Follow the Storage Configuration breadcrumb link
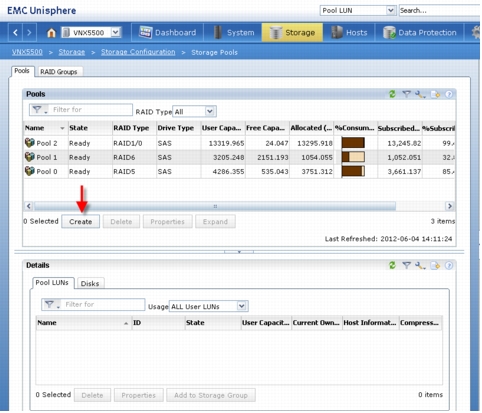Viewport: 482px width, 413px height. pos(138,52)
